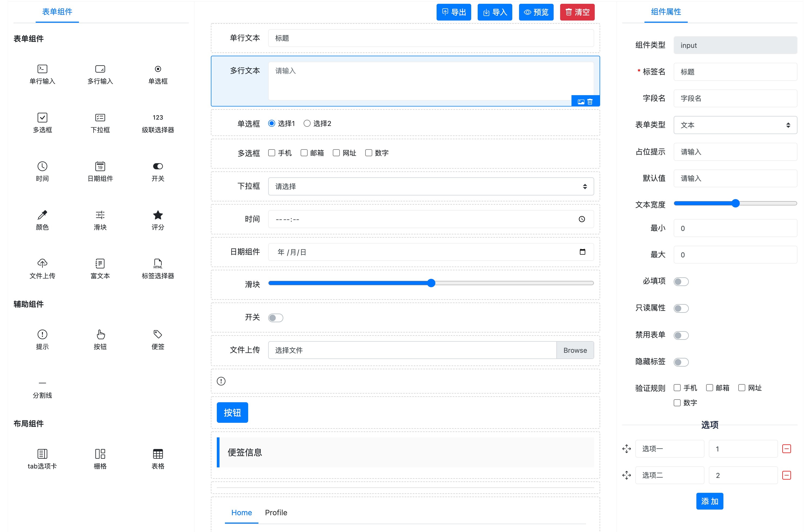Click the 颜色 color picker component icon

point(42,215)
